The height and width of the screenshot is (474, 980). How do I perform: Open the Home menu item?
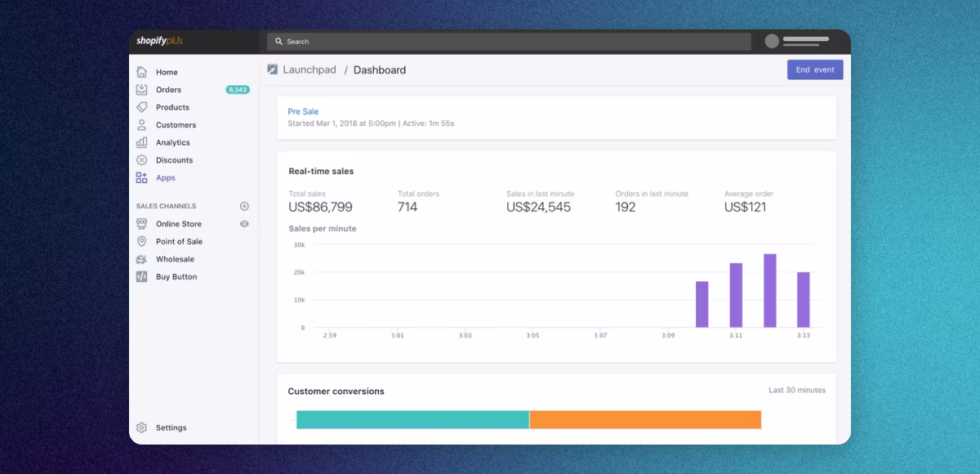point(167,72)
